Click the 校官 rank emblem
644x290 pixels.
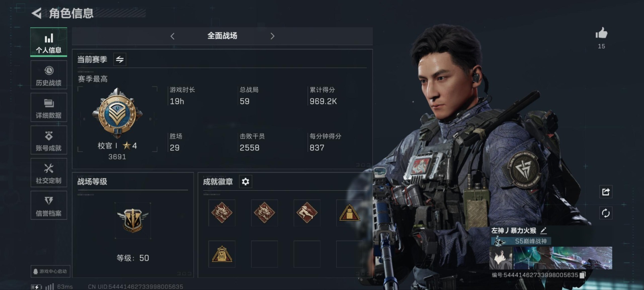click(x=117, y=113)
